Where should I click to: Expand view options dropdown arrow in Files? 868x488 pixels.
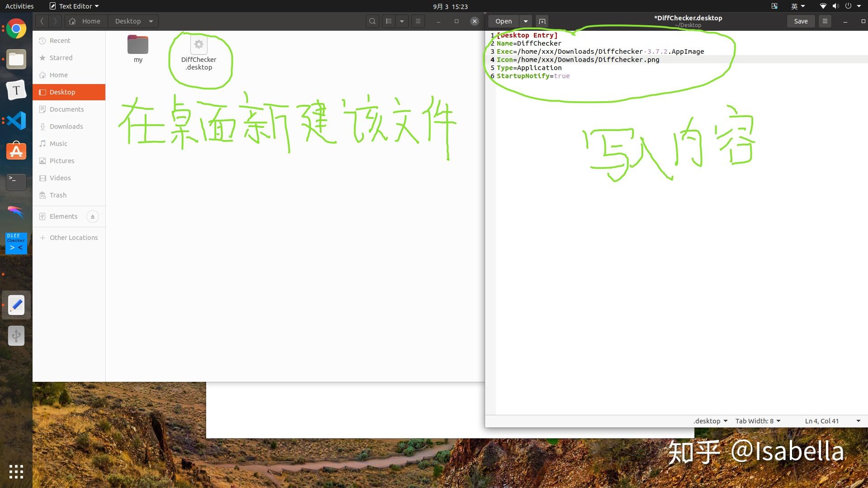tap(402, 21)
